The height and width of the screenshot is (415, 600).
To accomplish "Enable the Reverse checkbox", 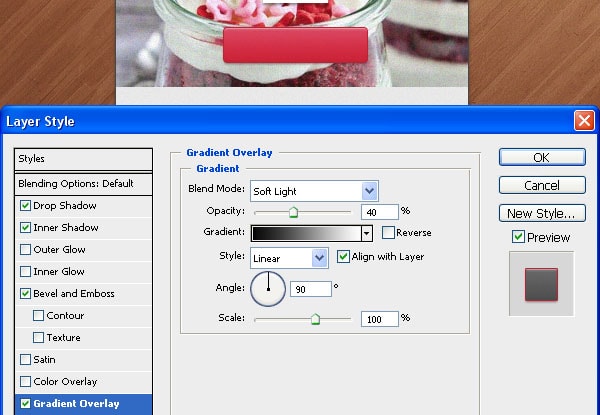I will [x=388, y=232].
